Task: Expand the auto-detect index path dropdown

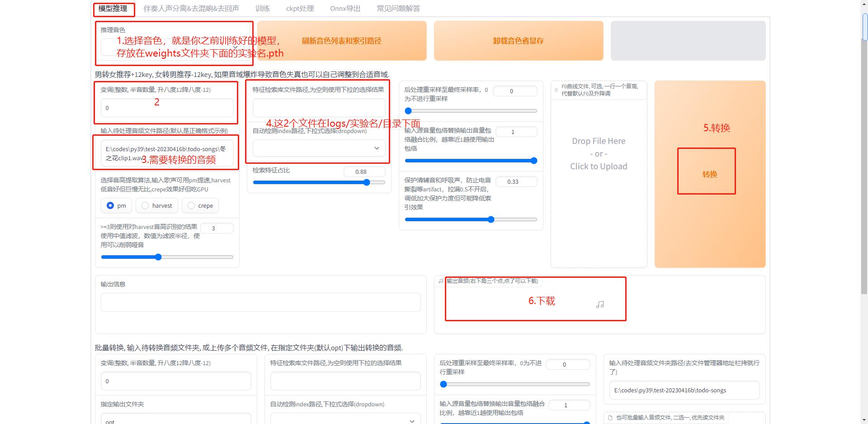Action: (x=318, y=148)
